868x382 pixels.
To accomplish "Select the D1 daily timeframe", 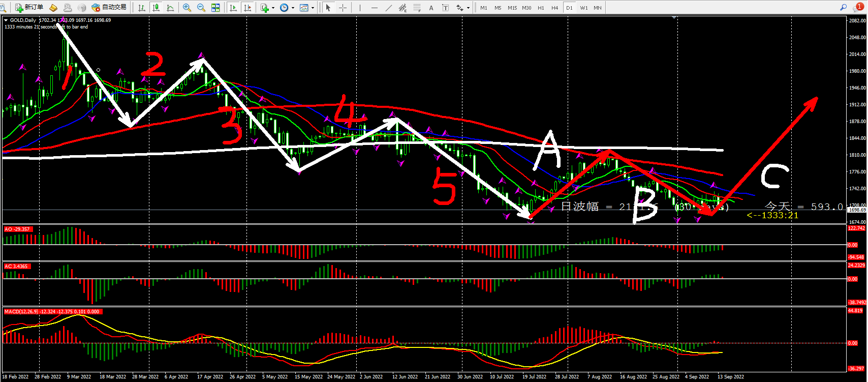I will pos(569,8).
